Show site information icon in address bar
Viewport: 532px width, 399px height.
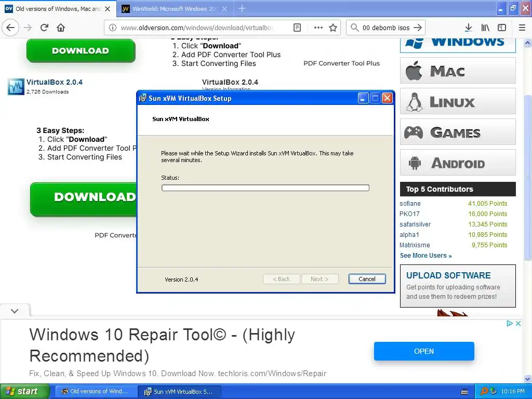point(113,28)
